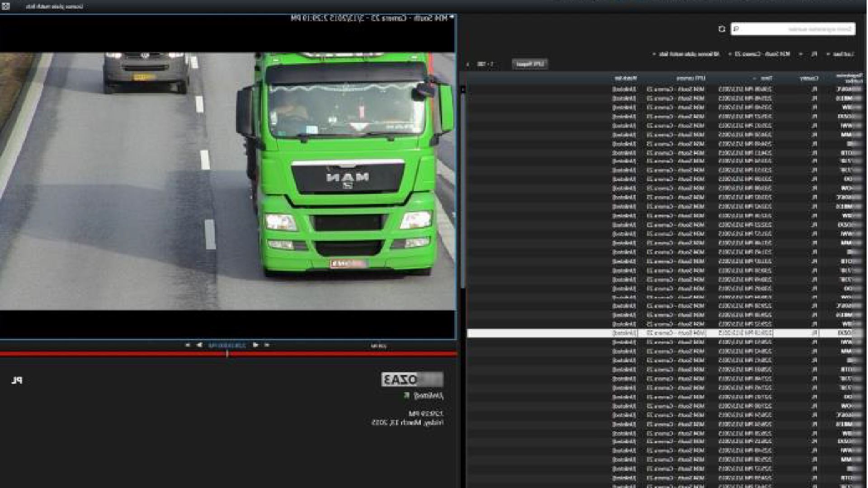Click the small arrow at far right of playback controls

click(x=267, y=345)
